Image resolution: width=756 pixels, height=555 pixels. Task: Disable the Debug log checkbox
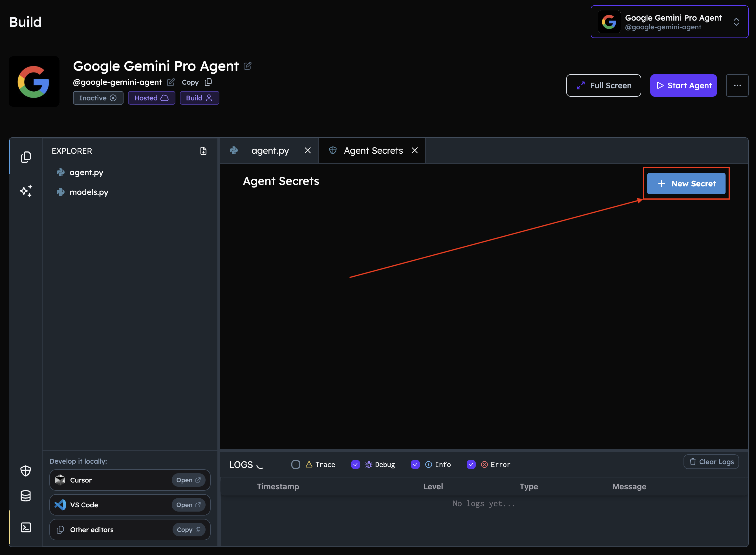(x=355, y=464)
